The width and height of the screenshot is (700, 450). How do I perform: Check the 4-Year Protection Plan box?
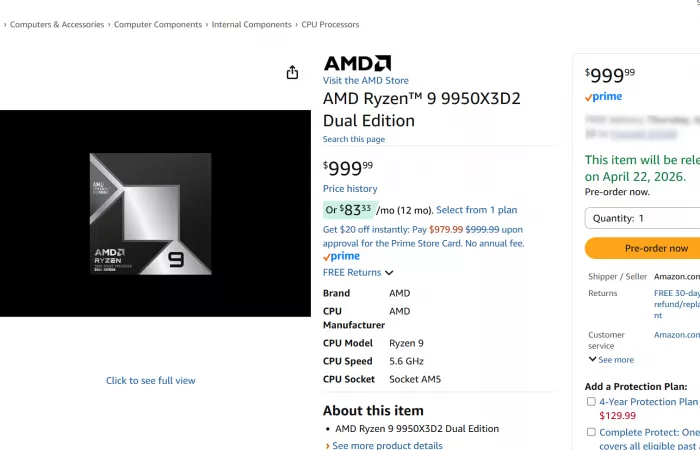coord(591,402)
